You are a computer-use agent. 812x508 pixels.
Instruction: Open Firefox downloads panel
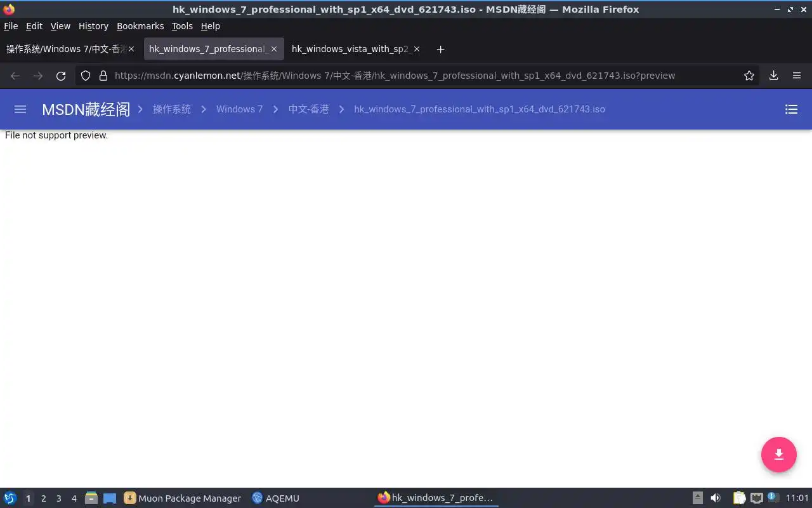[773, 76]
